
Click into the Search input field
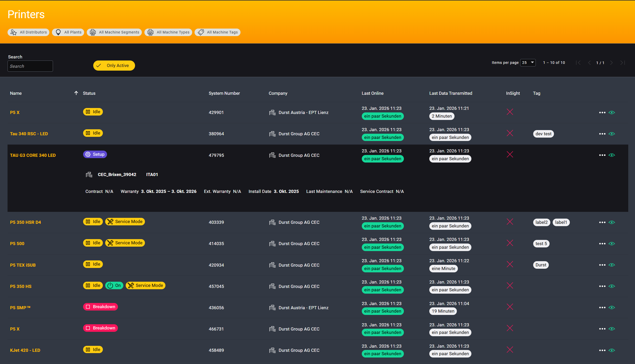coord(30,66)
